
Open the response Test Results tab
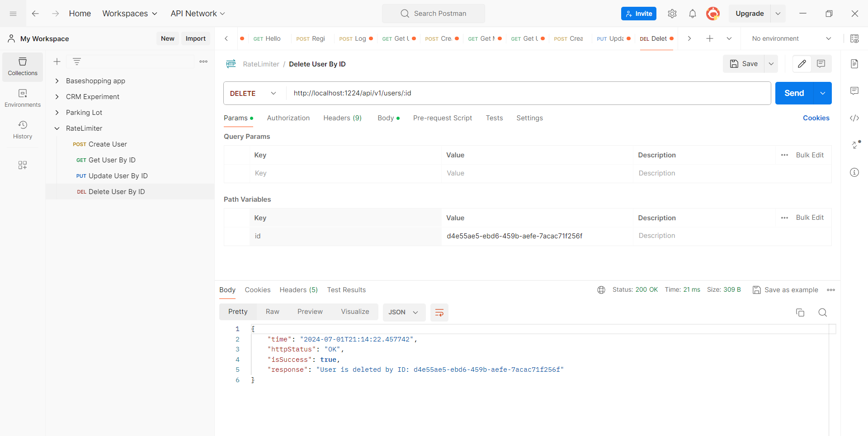(346, 290)
